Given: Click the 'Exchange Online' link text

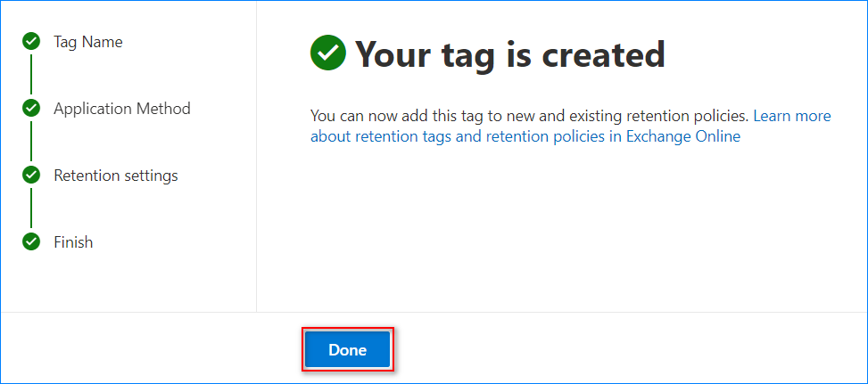Looking at the screenshot, I should point(682,137).
